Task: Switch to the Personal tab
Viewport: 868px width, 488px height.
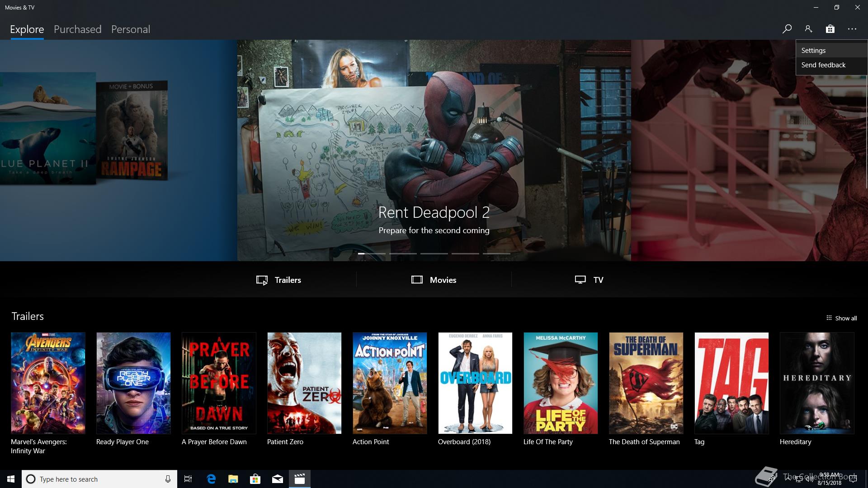Action: (131, 29)
